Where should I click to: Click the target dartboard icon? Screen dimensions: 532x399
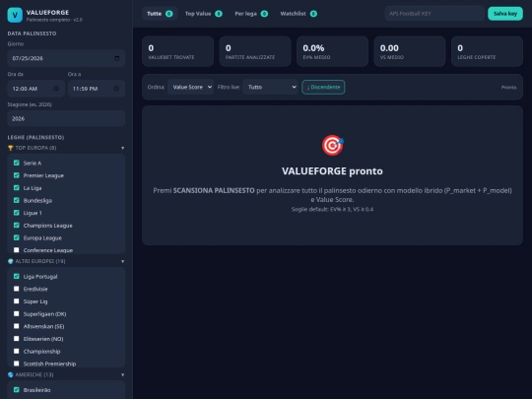point(333,145)
